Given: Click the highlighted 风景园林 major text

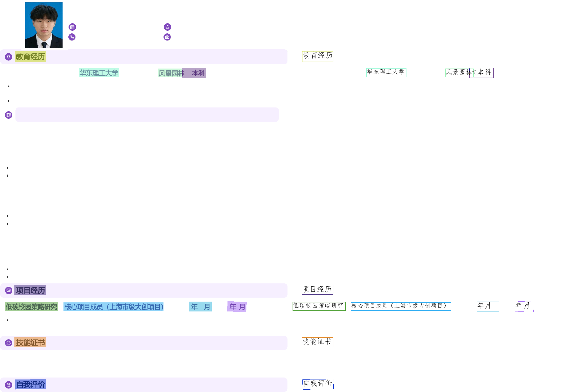Looking at the screenshot, I should coord(170,73).
